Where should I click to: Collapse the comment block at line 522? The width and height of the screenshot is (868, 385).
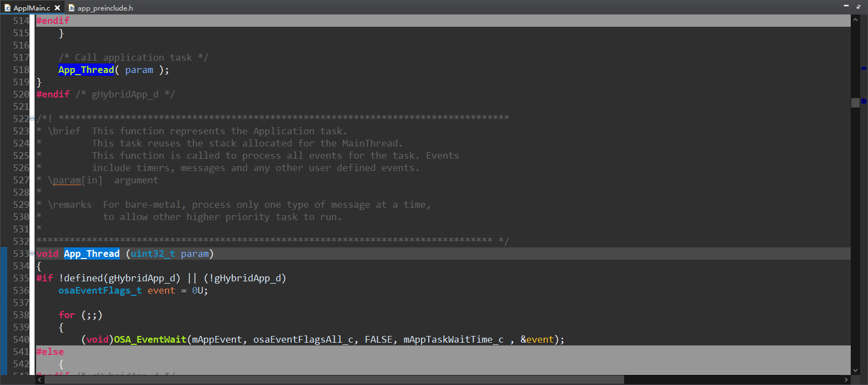tap(32, 119)
